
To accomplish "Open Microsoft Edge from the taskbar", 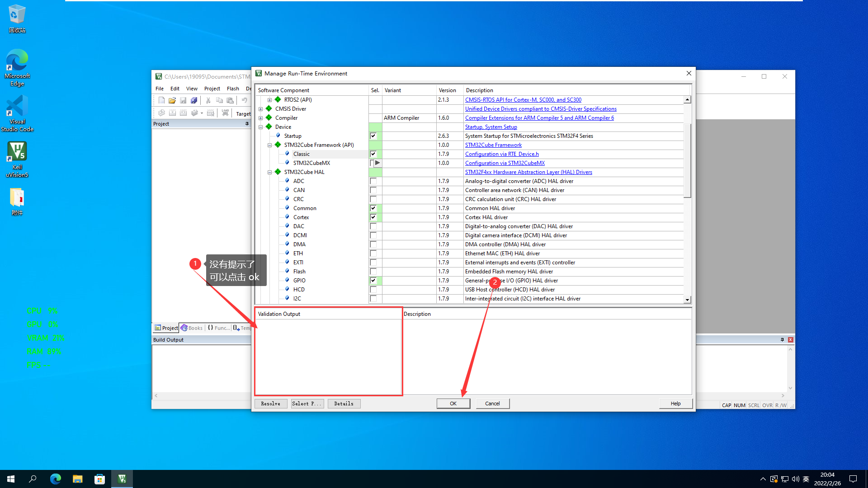I will [55, 479].
